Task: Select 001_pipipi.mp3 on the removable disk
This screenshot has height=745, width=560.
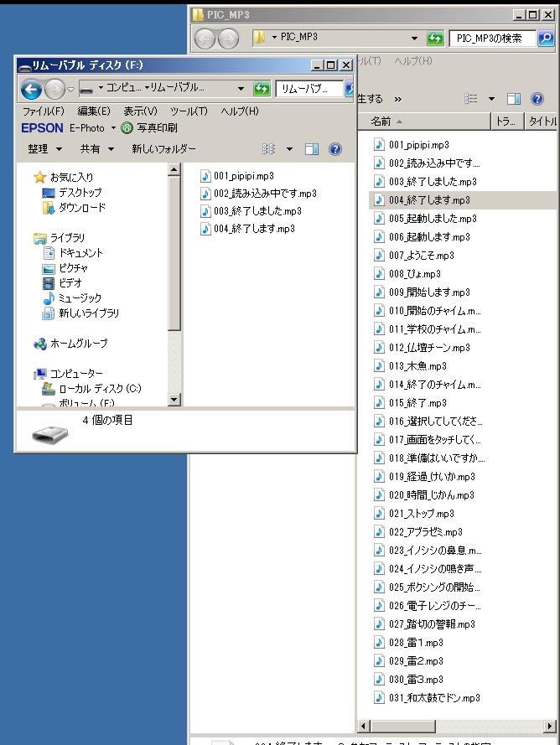Action: point(243,176)
